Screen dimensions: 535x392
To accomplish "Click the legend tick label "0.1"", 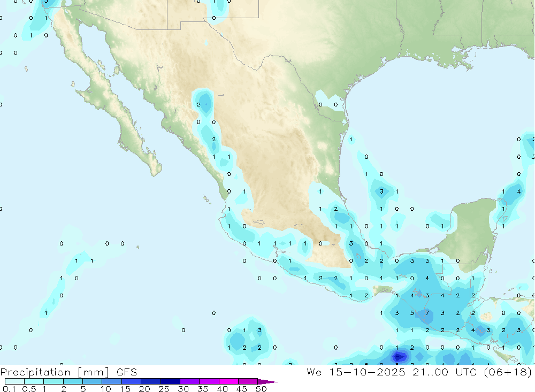I will (9, 389).
